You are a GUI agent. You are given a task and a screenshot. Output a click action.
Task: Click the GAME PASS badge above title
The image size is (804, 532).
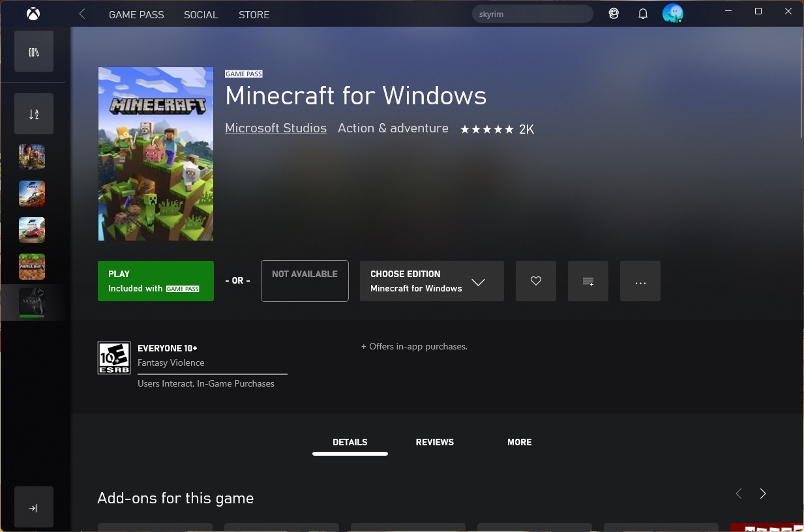244,74
